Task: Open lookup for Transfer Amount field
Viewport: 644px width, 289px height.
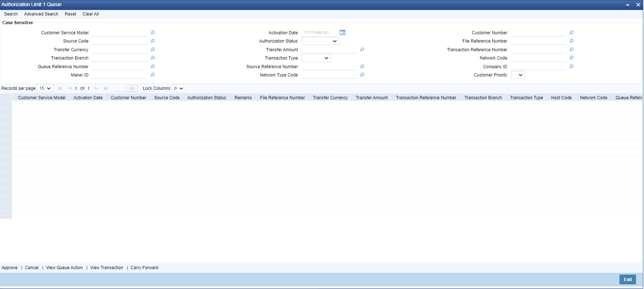Action: click(362, 49)
